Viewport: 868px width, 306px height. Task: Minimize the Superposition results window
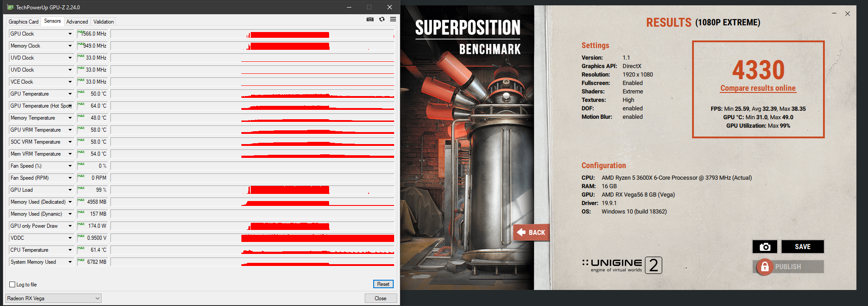coord(834,13)
